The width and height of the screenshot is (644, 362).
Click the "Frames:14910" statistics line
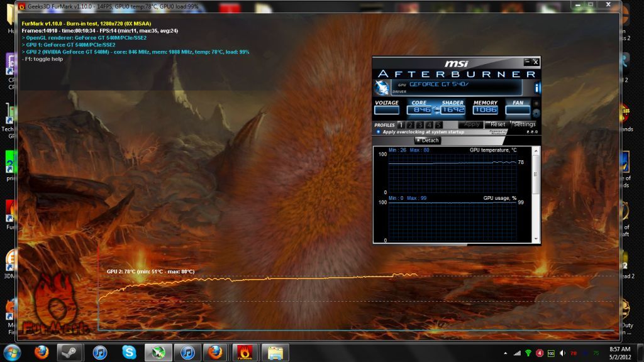point(100,31)
